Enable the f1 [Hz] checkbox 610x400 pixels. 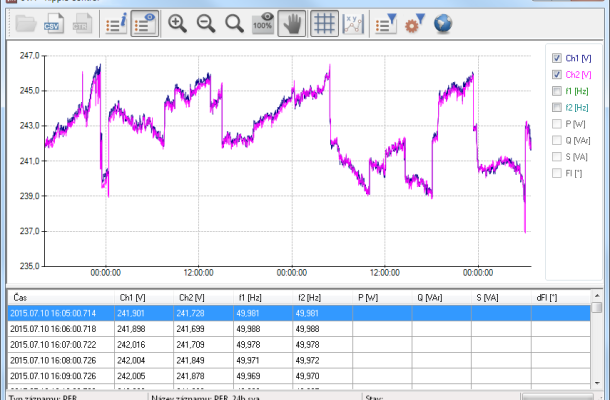(x=557, y=91)
